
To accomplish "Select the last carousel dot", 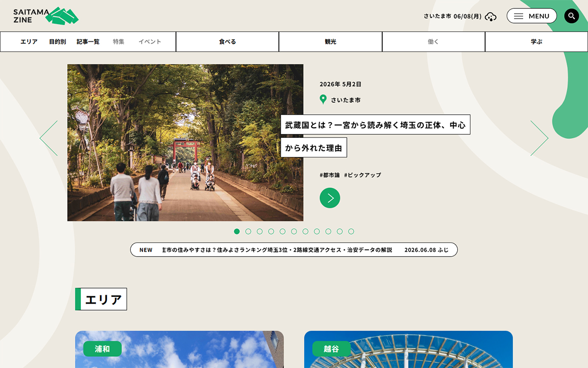I will pyautogui.click(x=351, y=232).
